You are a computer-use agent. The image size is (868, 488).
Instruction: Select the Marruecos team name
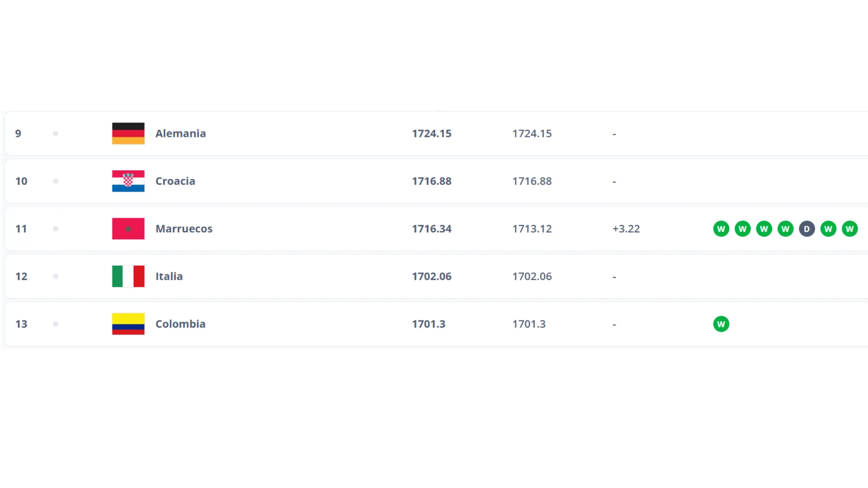tap(184, 229)
